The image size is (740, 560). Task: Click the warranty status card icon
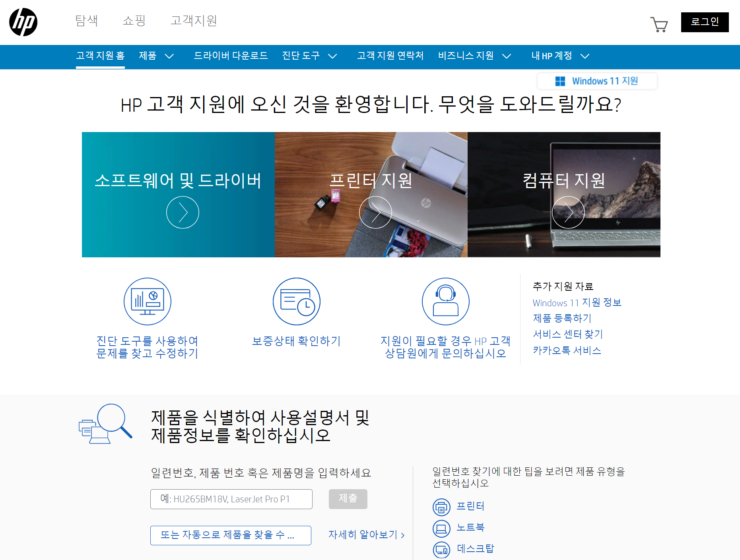click(296, 301)
